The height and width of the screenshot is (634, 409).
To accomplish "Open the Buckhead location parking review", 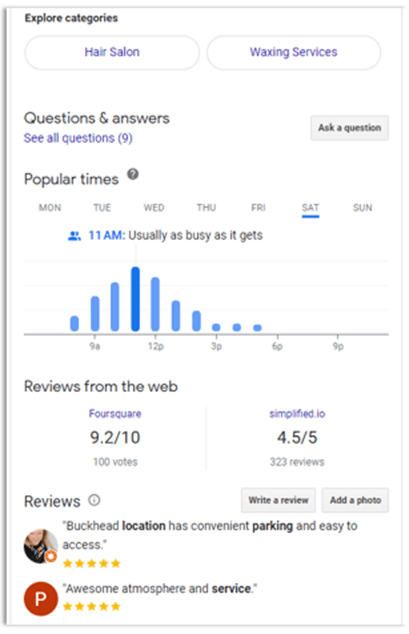I will 210,535.
